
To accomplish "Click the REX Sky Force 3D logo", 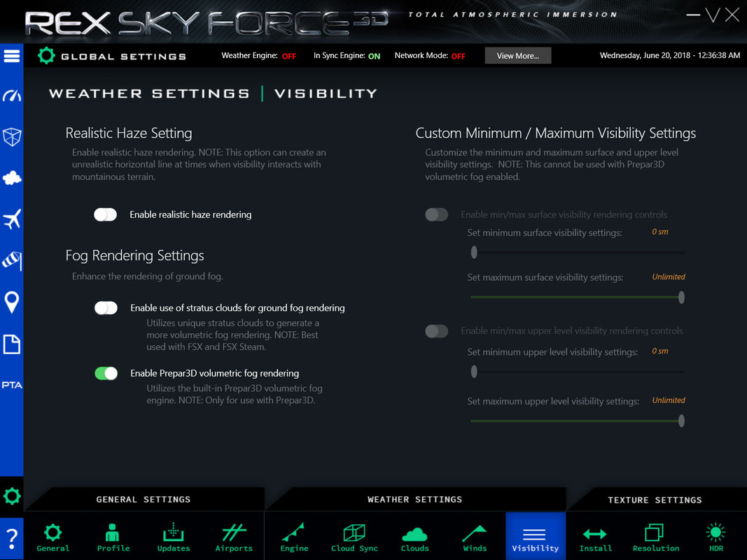I will (207, 23).
